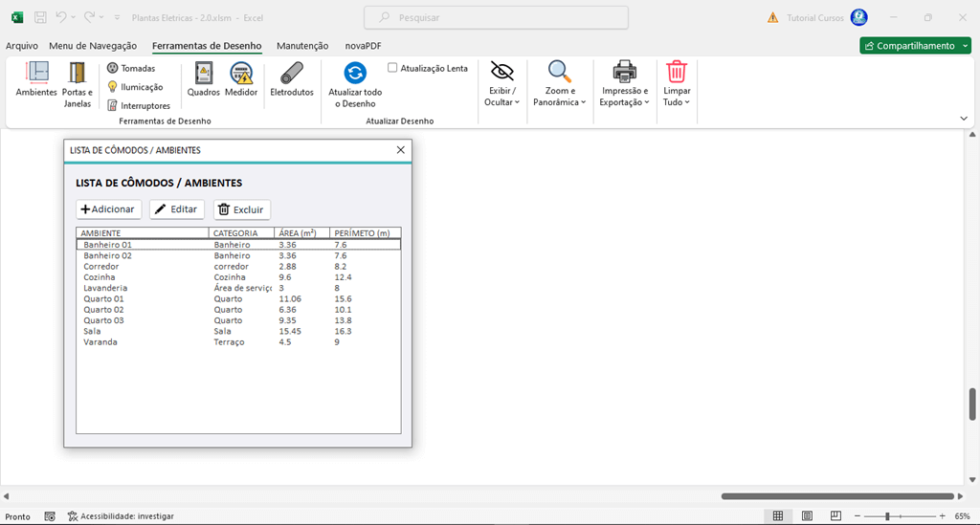Open the Undo history dropdown arrow
Screen dimensions: 980x525
pyautogui.click(x=73, y=17)
